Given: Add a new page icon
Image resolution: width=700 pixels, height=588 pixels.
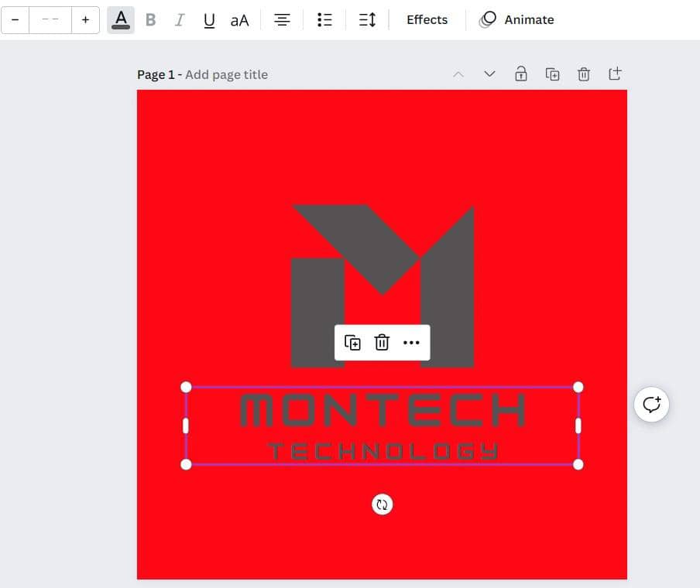Looking at the screenshot, I should pos(615,73).
